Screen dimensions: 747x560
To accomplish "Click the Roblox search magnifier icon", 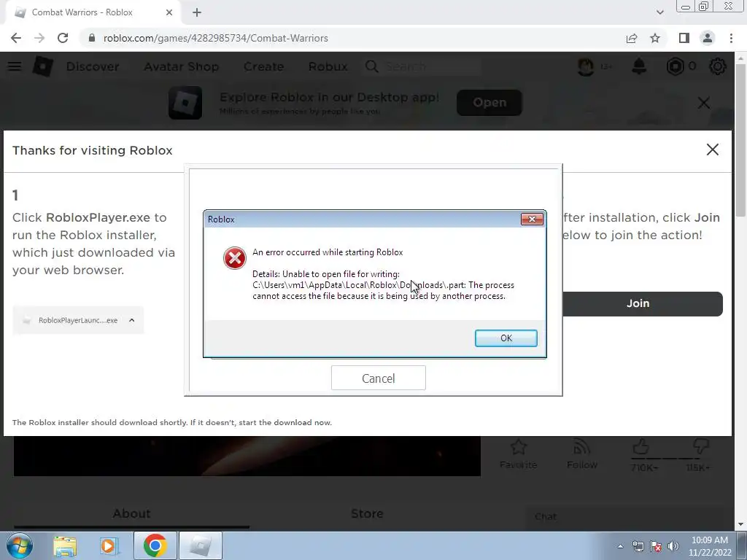I will [x=371, y=66].
